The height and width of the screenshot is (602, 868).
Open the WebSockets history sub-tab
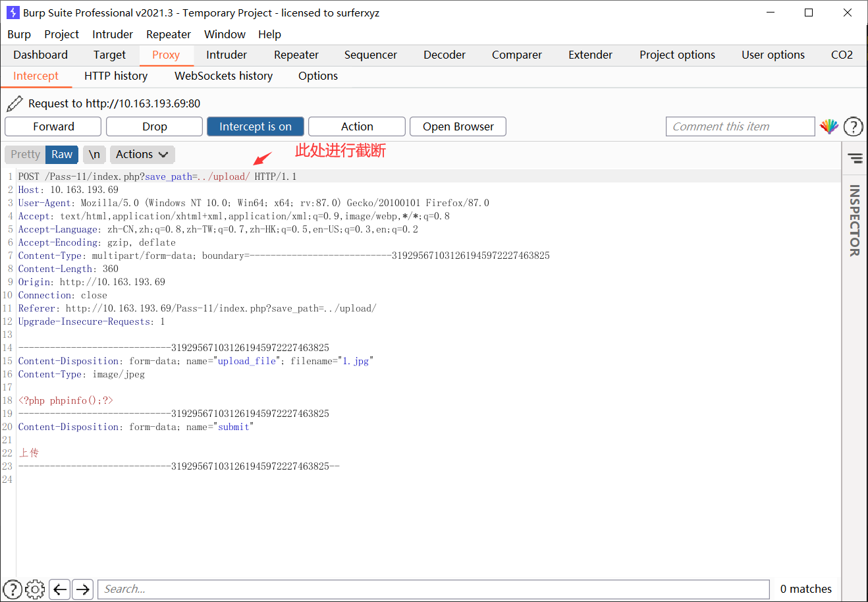(223, 76)
